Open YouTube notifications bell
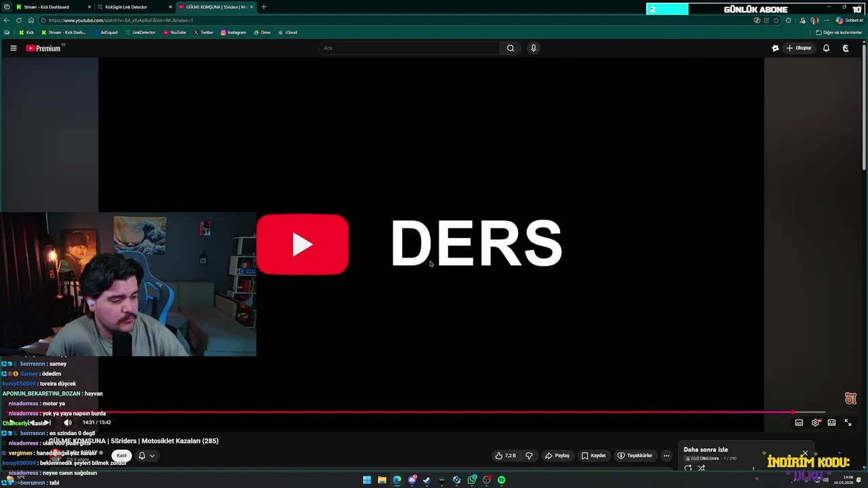The height and width of the screenshot is (488, 868). pyautogui.click(x=826, y=48)
